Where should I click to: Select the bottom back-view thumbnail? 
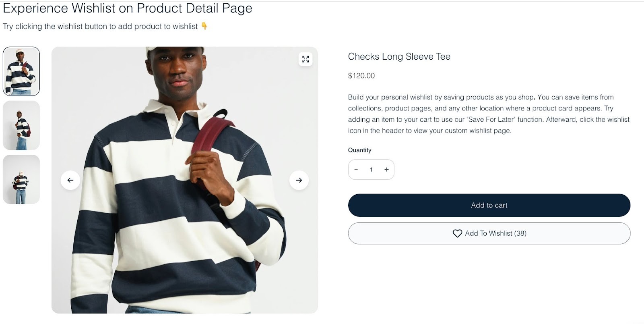click(21, 179)
